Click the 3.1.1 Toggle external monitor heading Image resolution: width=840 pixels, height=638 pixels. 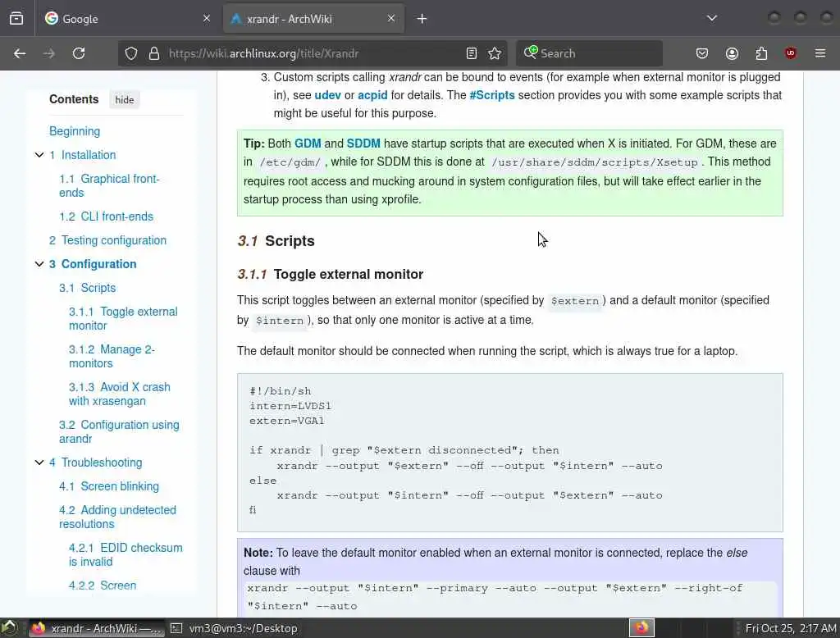330,274
